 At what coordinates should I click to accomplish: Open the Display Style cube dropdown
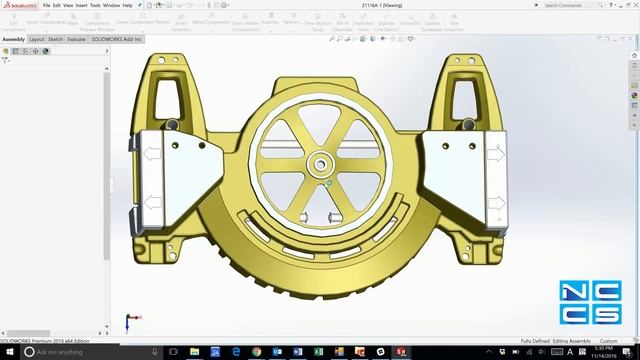coord(373,39)
